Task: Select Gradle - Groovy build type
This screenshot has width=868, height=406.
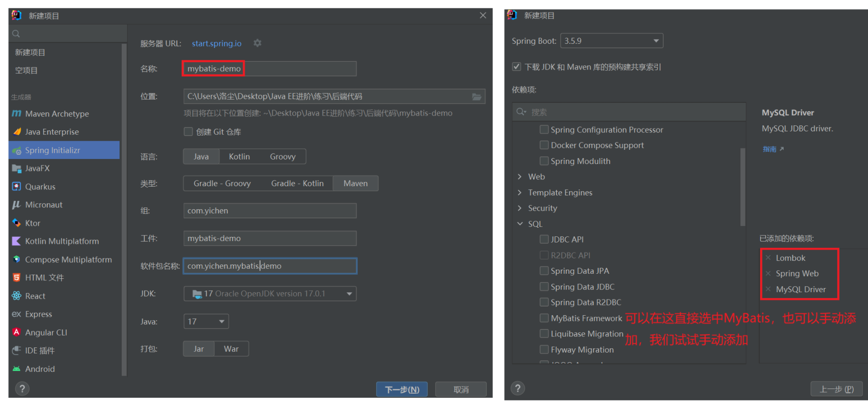Action: pos(222,183)
